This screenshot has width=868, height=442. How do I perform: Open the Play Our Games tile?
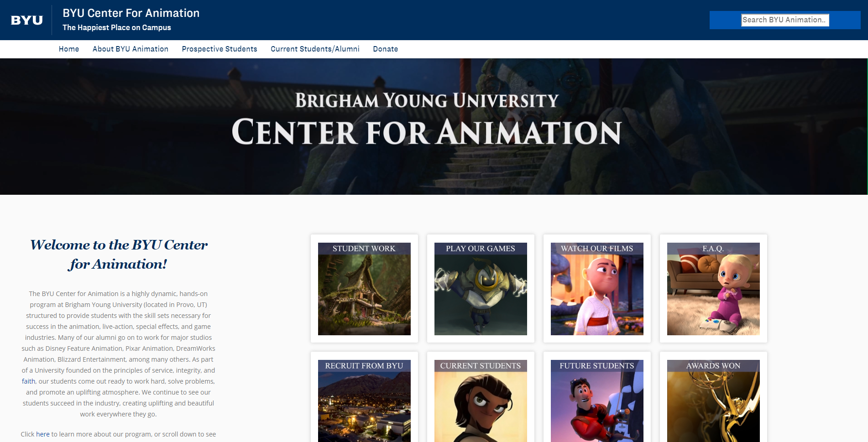(481, 289)
